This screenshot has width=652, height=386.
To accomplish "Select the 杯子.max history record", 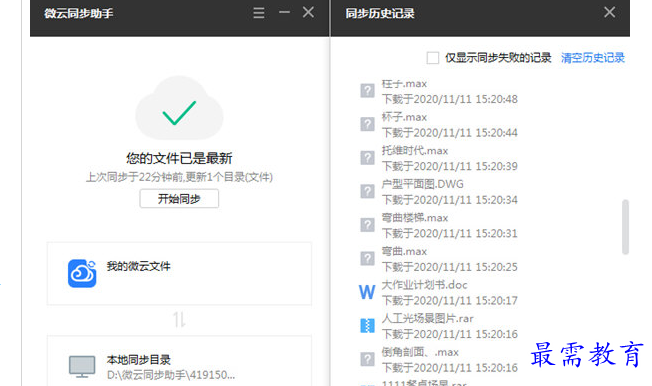I will 439,125.
